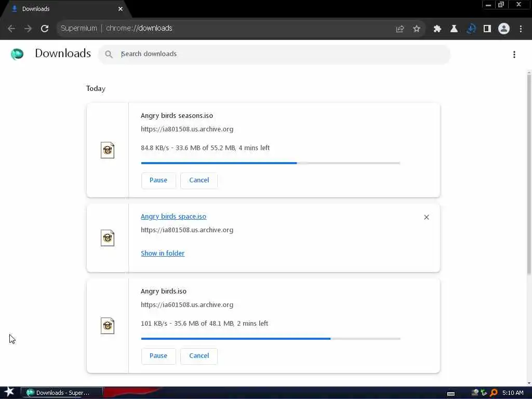Click the search magnifier icon

[x=109, y=54]
